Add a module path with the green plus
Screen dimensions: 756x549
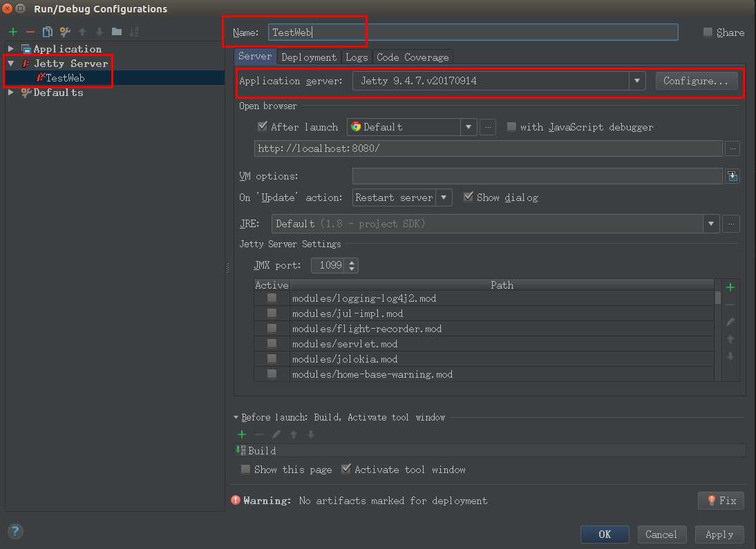click(x=730, y=287)
